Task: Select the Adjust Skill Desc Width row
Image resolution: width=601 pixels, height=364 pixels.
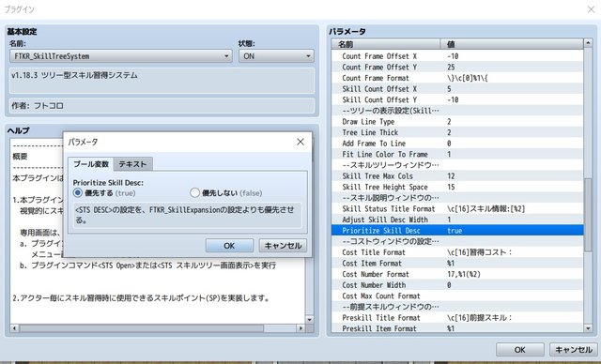Action: coord(457,220)
